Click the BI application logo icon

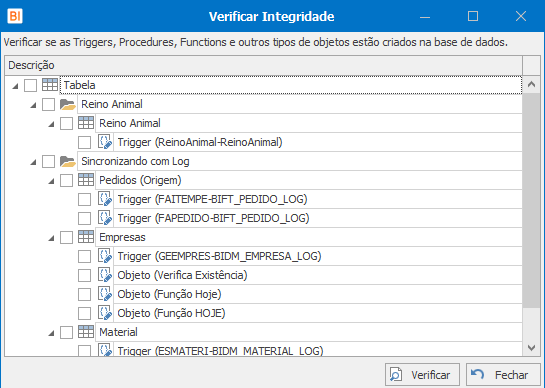click(x=15, y=16)
